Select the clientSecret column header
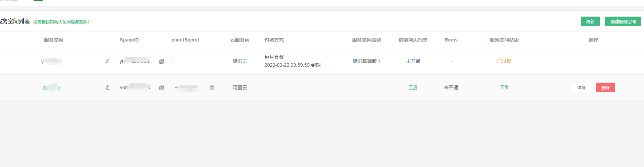Viewport: 644px width, 167px height. [x=185, y=40]
